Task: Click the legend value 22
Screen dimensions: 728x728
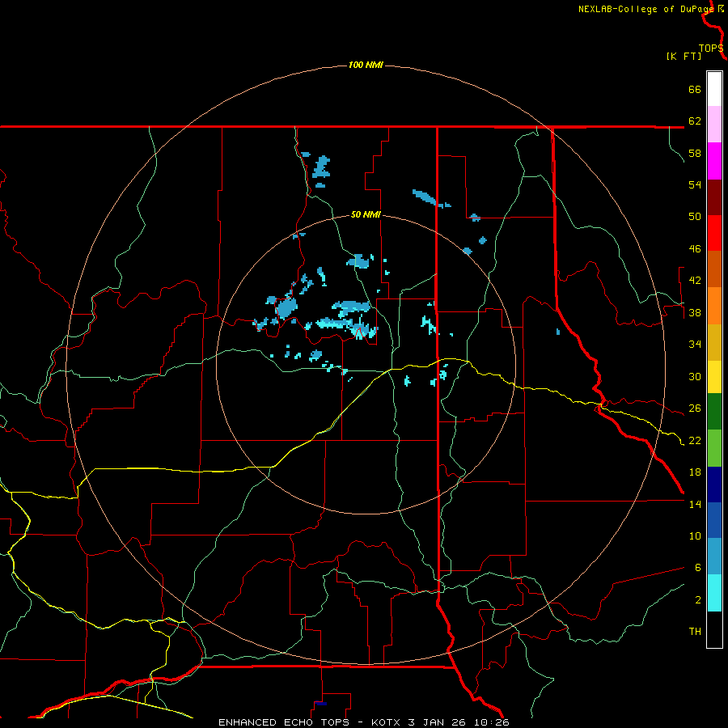Action: tap(695, 440)
